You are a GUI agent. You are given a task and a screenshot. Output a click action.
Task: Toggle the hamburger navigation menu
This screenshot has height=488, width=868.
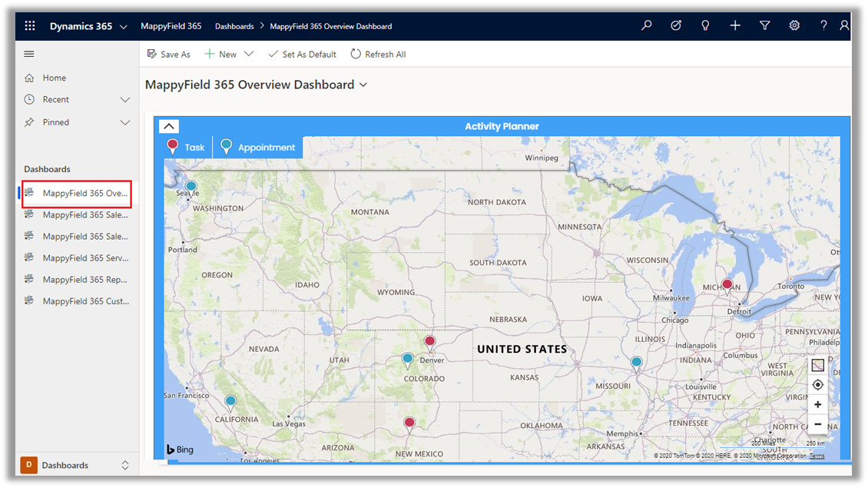click(29, 54)
